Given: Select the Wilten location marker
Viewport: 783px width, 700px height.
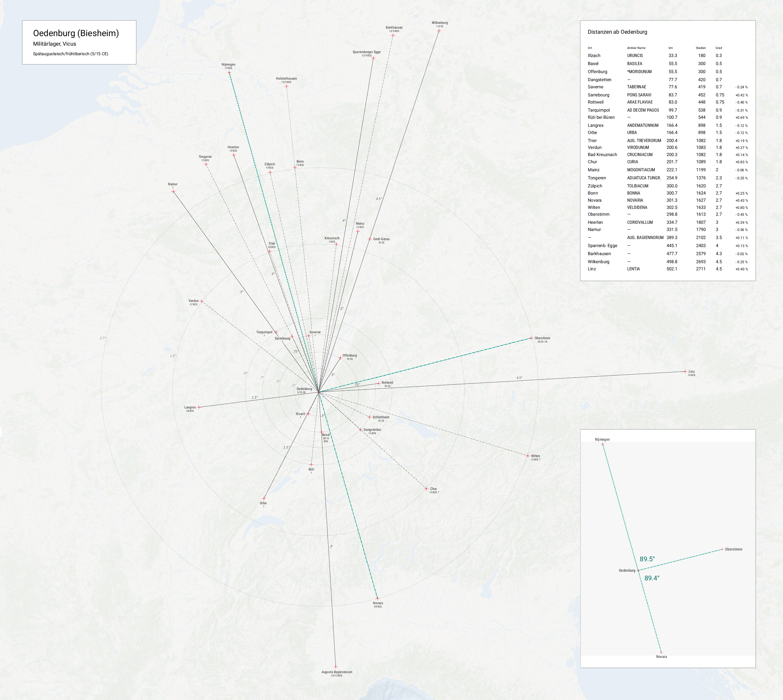Looking at the screenshot, I should coord(528,456).
